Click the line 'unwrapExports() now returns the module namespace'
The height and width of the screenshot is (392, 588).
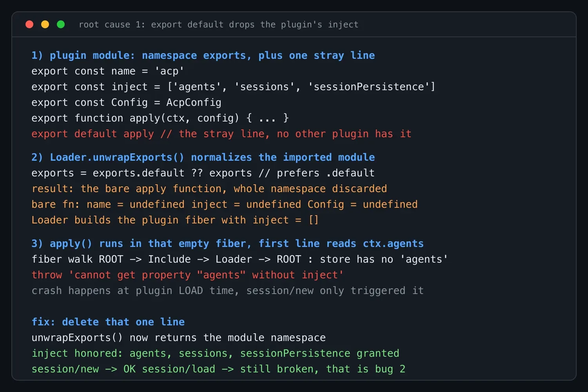tap(179, 338)
